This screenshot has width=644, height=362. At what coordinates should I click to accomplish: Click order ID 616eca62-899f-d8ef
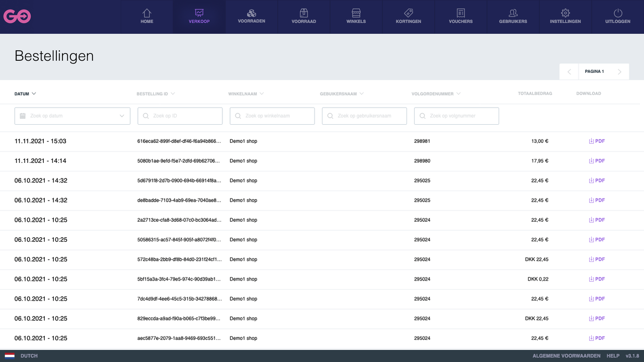click(179, 141)
